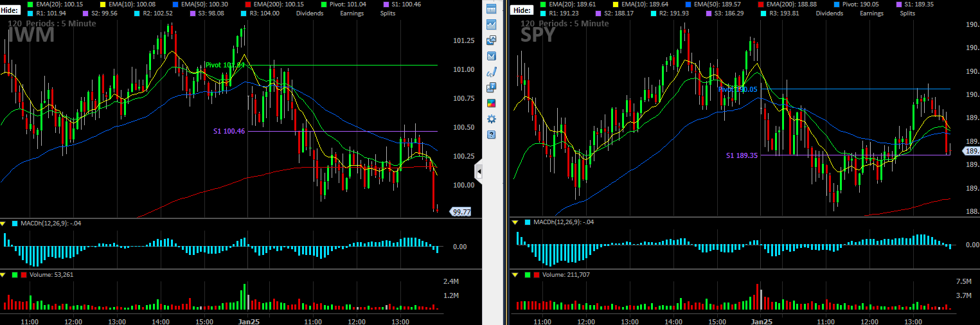This screenshot has width=980, height=325.
Task: Click the SPY '120 Periods : 5 Minute' label
Action: (x=564, y=24)
